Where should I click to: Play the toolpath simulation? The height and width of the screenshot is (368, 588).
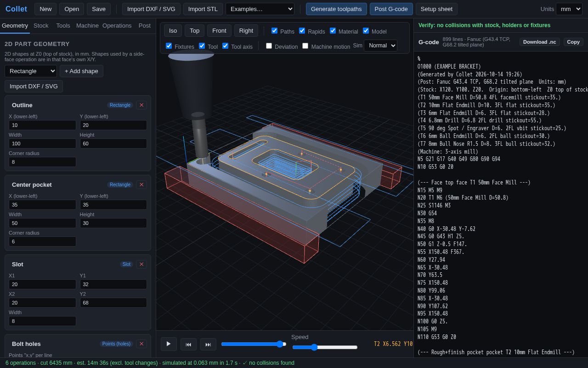[x=169, y=344]
